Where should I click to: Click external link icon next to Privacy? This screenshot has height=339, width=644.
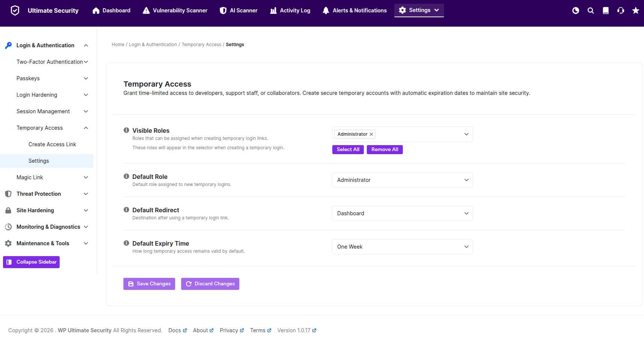pyautogui.click(x=242, y=330)
